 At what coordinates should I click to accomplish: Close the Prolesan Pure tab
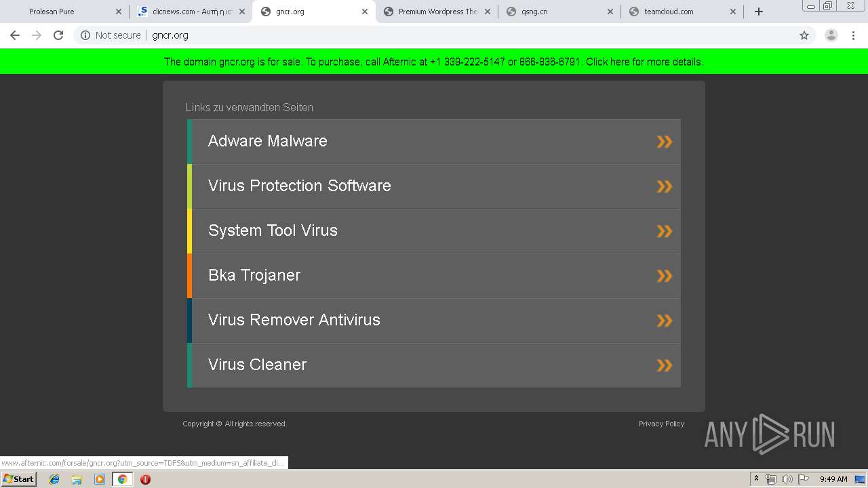(119, 12)
